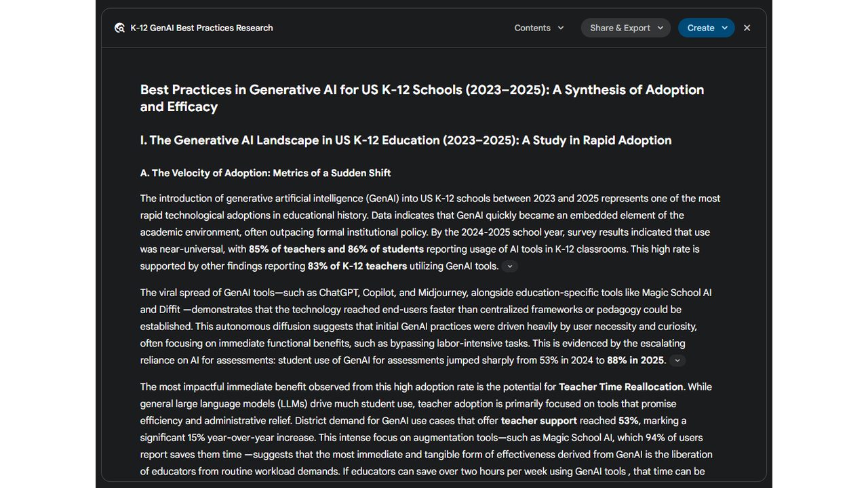868x488 pixels.
Task: Click the bold 'teacher support' text
Action: [x=539, y=421]
